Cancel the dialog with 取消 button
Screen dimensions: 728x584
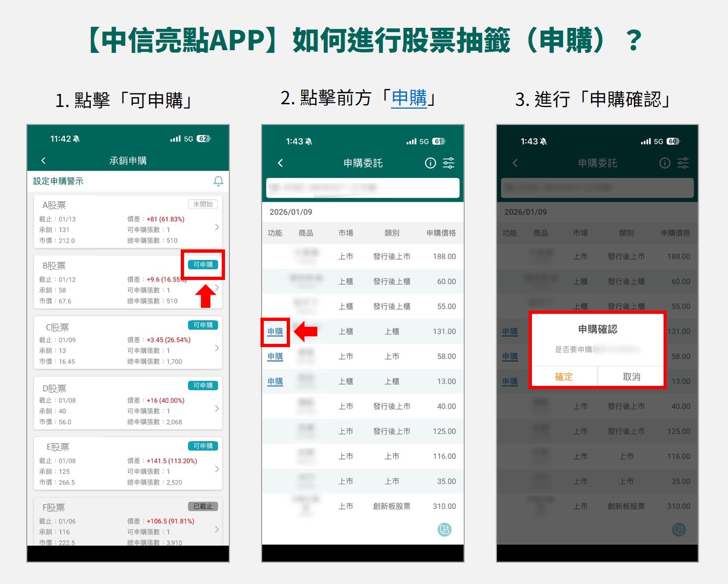tap(631, 377)
